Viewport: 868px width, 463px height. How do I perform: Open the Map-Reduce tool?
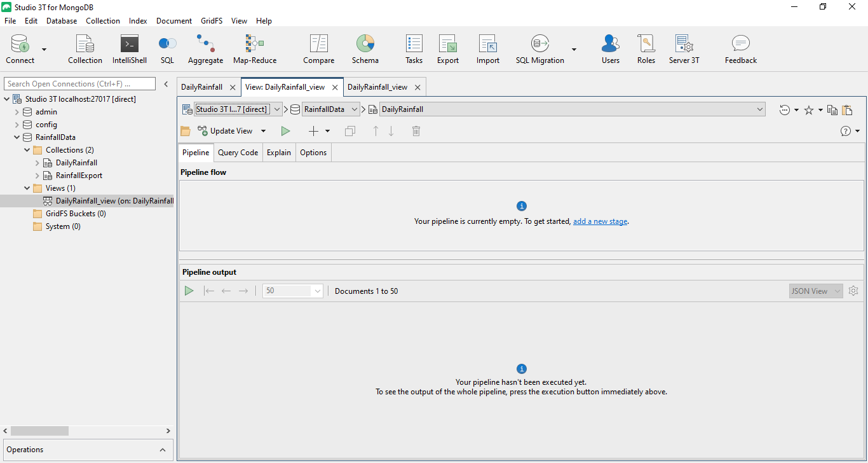[x=254, y=49]
